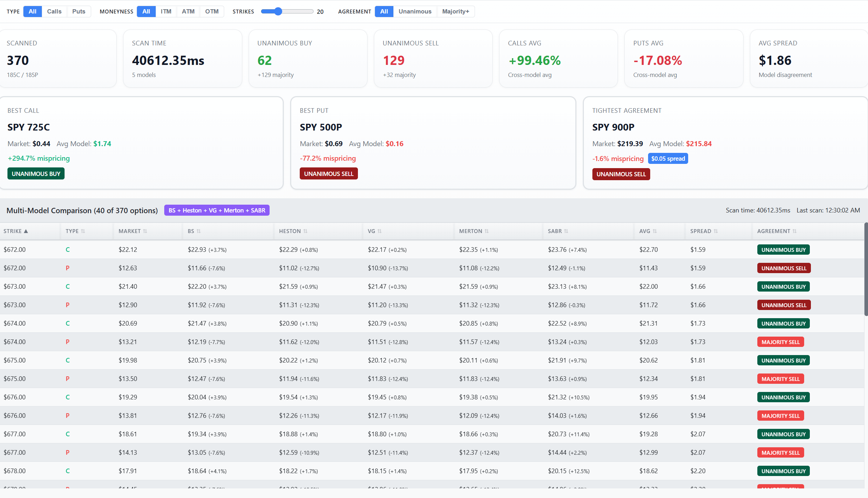Screen dimensions: 868x498
Task: Click the strikes slider value 20
Action: (320, 12)
